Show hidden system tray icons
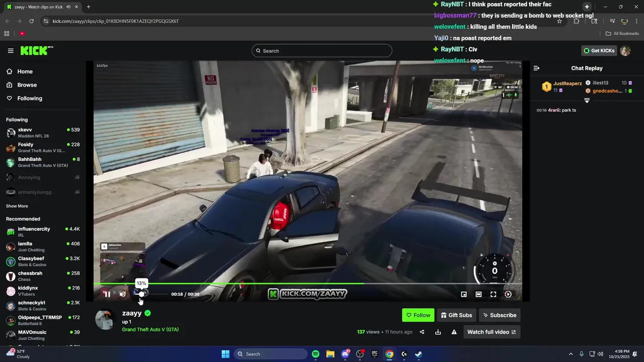The image size is (644, 362). coord(571,354)
